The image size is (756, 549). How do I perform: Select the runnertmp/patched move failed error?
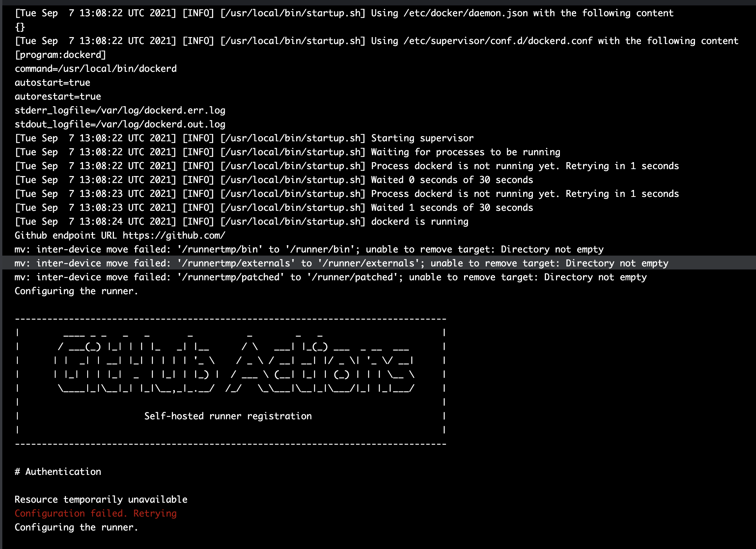coord(330,277)
